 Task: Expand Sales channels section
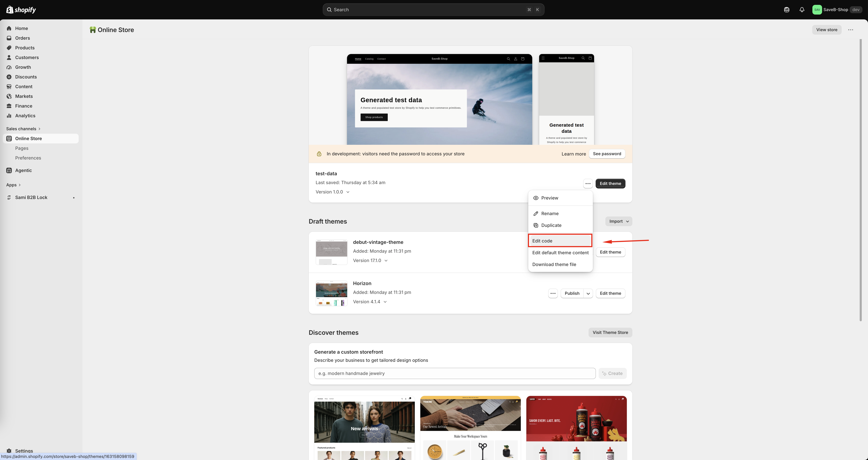[23, 129]
